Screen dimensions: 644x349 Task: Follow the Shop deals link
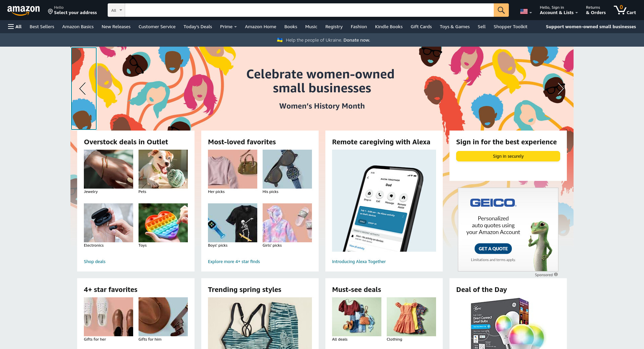pos(95,261)
